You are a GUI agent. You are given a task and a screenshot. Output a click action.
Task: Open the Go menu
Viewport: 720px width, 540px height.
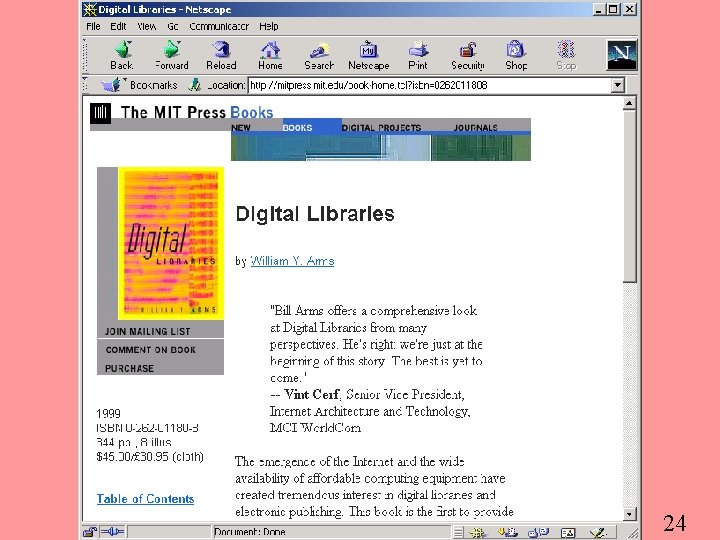pos(173,26)
